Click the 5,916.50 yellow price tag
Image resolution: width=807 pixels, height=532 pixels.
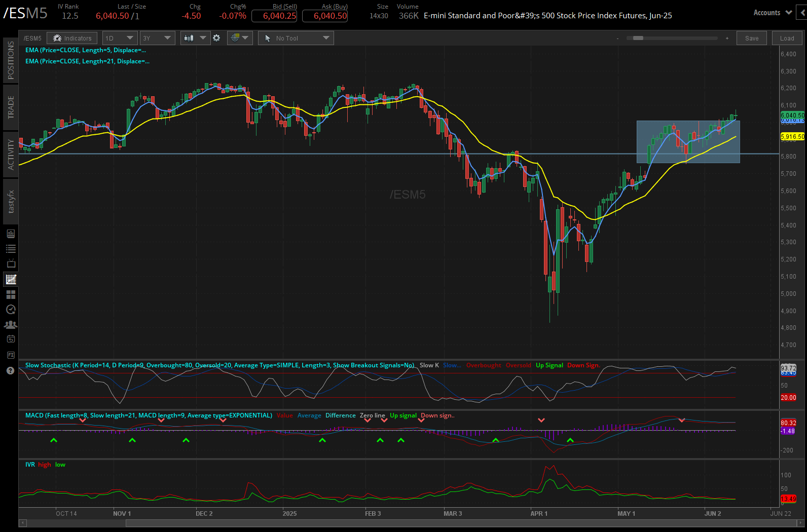792,137
